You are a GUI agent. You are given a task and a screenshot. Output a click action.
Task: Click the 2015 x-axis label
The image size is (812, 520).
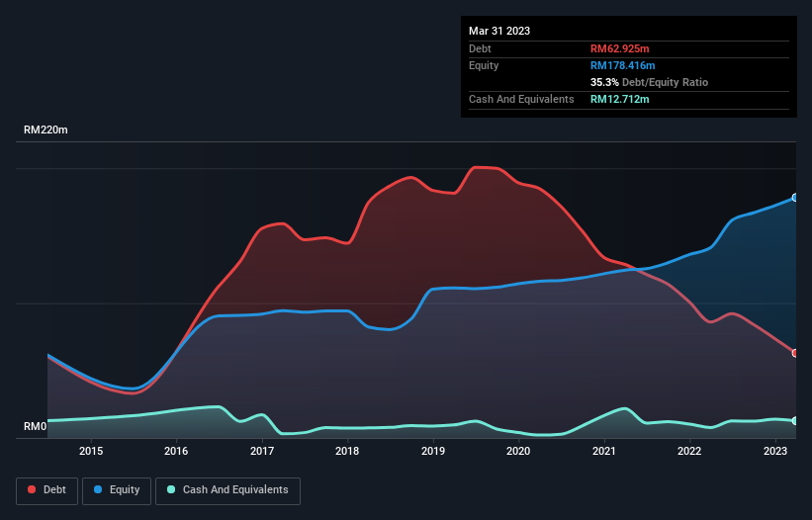(91, 451)
